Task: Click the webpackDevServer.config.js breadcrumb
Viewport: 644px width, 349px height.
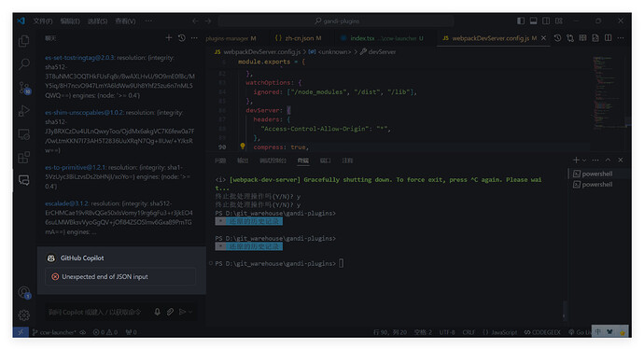Action: pos(258,51)
